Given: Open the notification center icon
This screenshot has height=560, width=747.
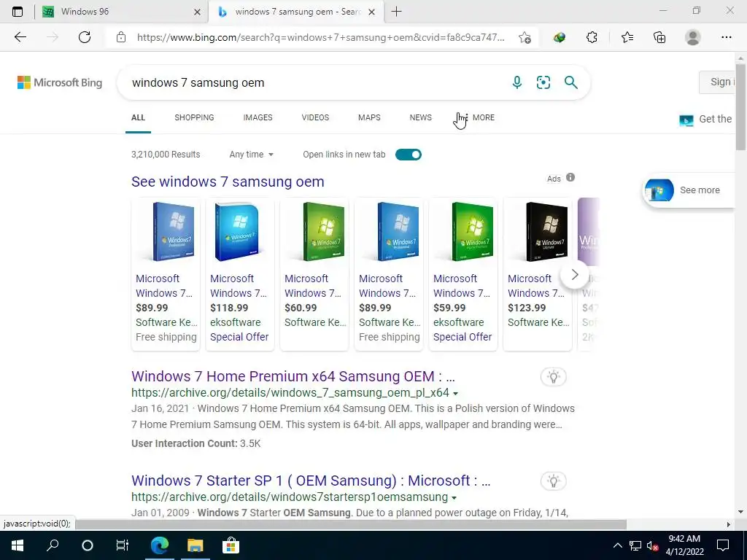Looking at the screenshot, I should (723, 545).
